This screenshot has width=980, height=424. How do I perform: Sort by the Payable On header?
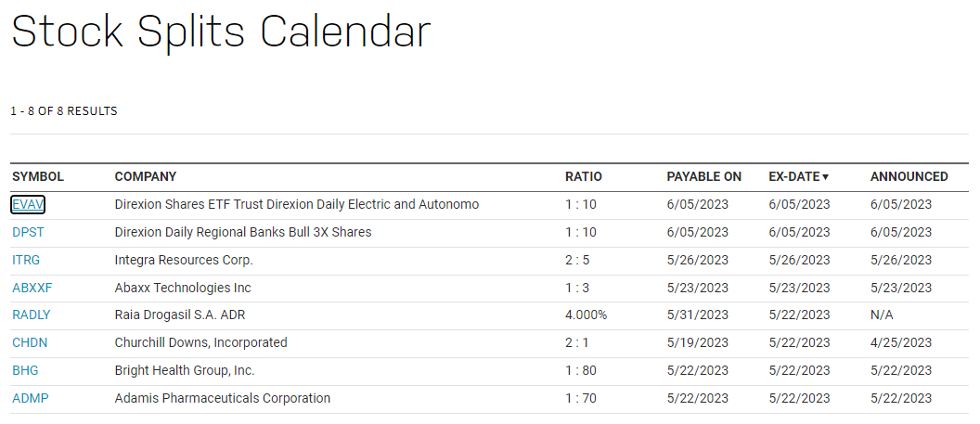click(x=704, y=177)
